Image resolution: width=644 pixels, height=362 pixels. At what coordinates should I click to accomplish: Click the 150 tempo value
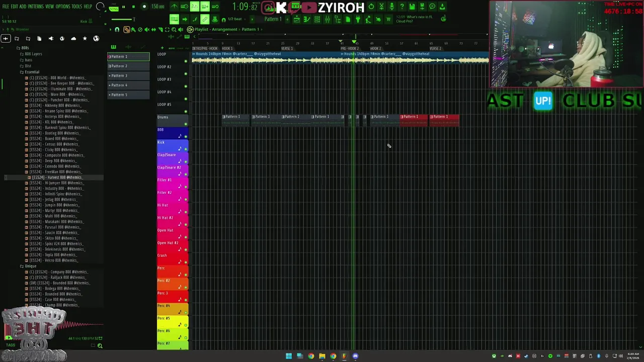[x=157, y=7]
